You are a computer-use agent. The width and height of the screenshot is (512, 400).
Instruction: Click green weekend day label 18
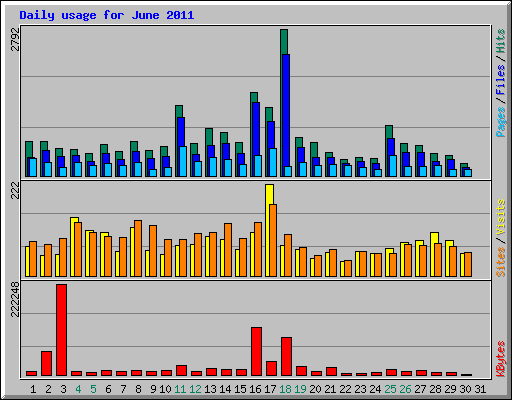pyautogui.click(x=285, y=389)
